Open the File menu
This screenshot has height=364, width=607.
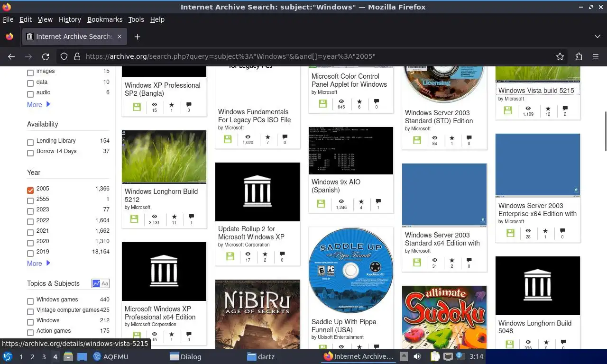tap(8, 19)
